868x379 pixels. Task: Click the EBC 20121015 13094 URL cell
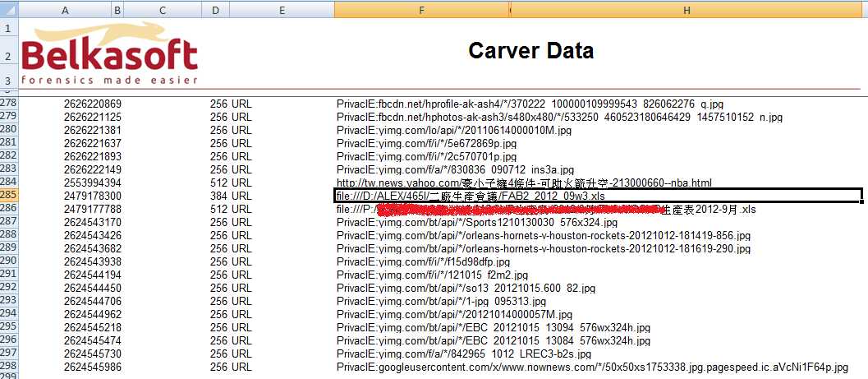pos(494,328)
